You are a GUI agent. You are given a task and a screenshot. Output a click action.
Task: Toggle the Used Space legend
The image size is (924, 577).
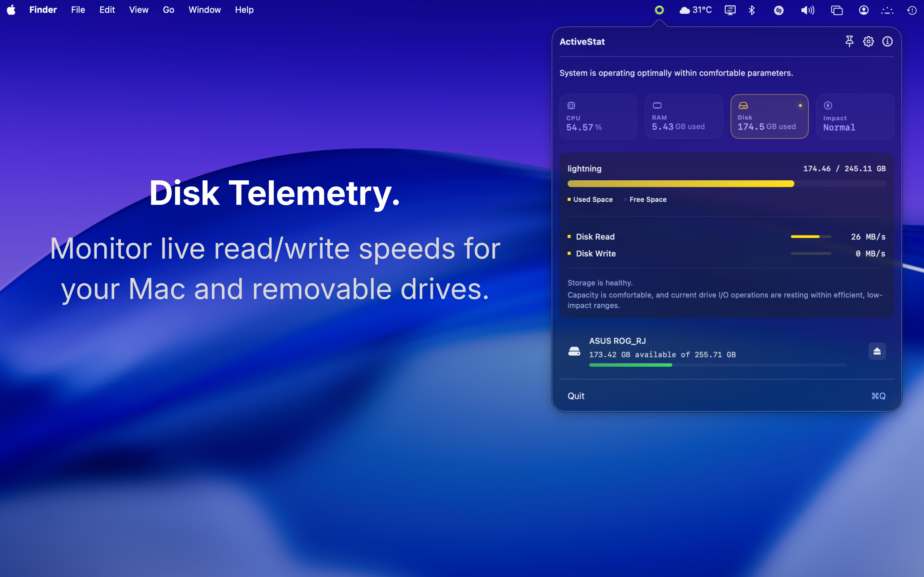tap(590, 199)
